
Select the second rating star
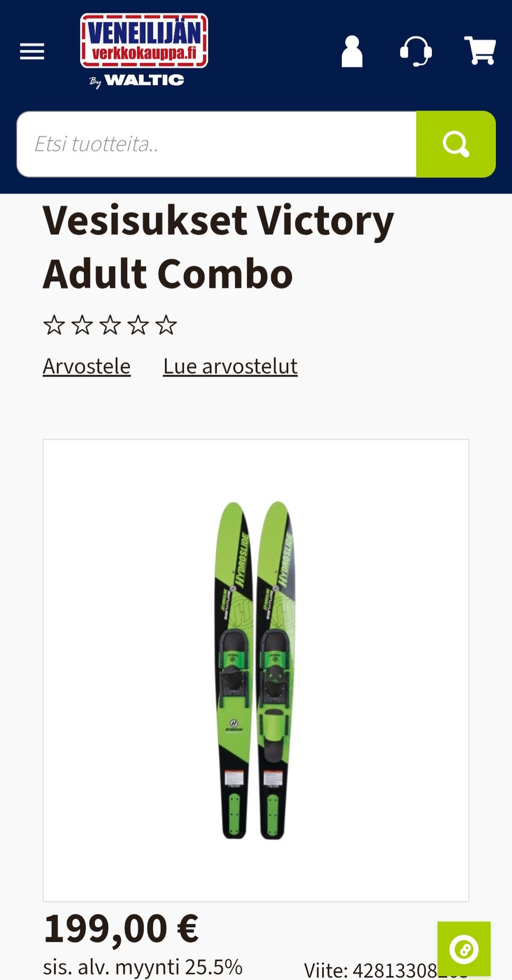[82, 324]
